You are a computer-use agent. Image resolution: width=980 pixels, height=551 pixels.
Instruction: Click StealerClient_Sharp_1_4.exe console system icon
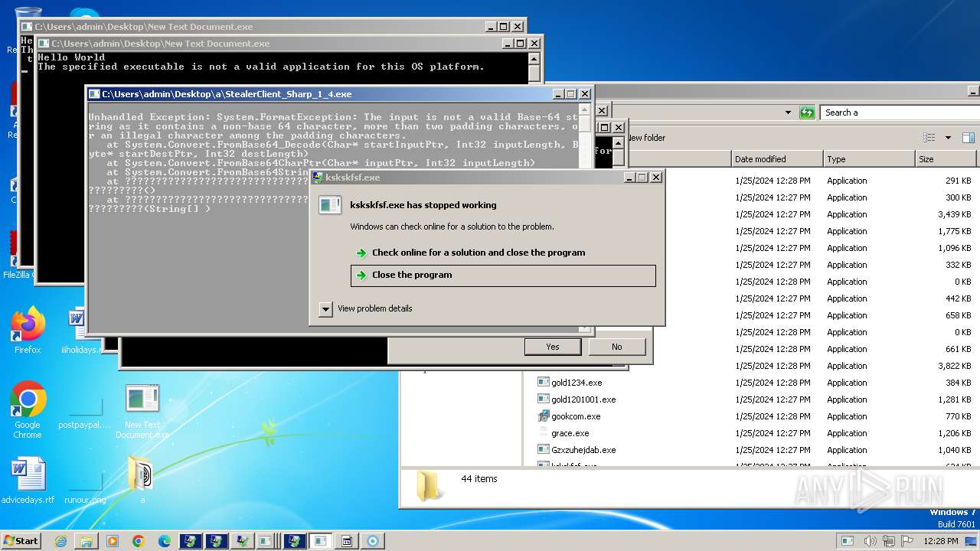pos(94,94)
